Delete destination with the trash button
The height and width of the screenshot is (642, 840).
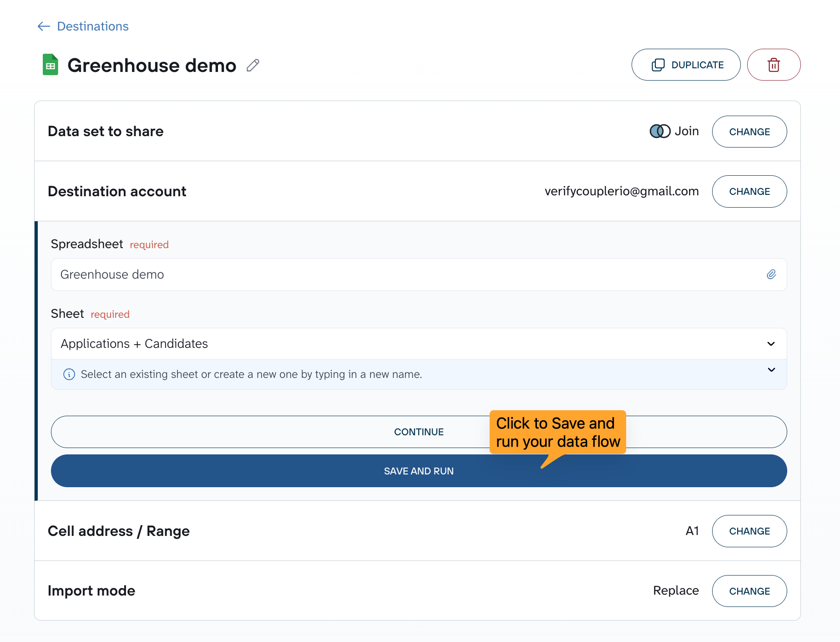(x=774, y=65)
